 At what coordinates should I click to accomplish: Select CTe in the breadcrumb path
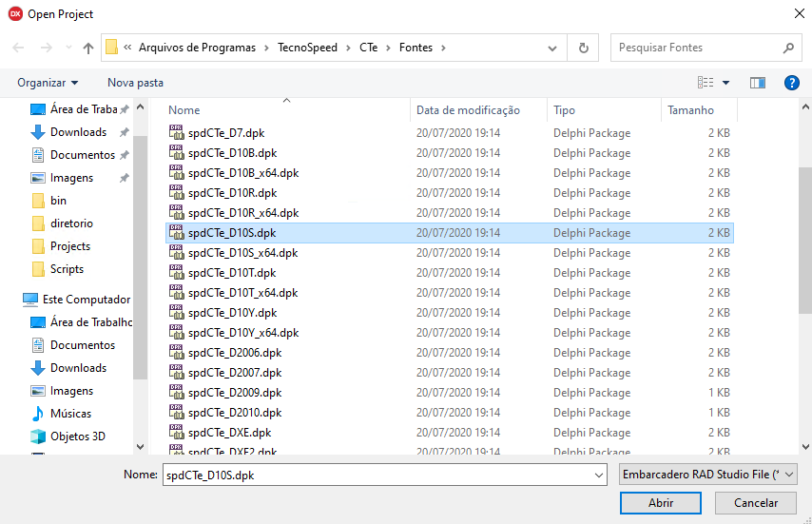[368, 48]
